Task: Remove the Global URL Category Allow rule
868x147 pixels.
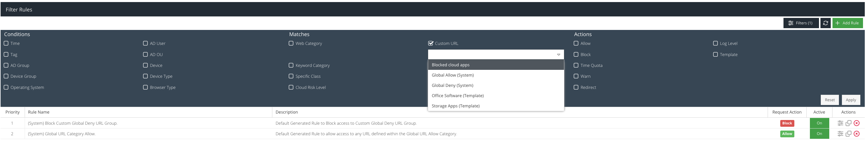Action: (856, 134)
